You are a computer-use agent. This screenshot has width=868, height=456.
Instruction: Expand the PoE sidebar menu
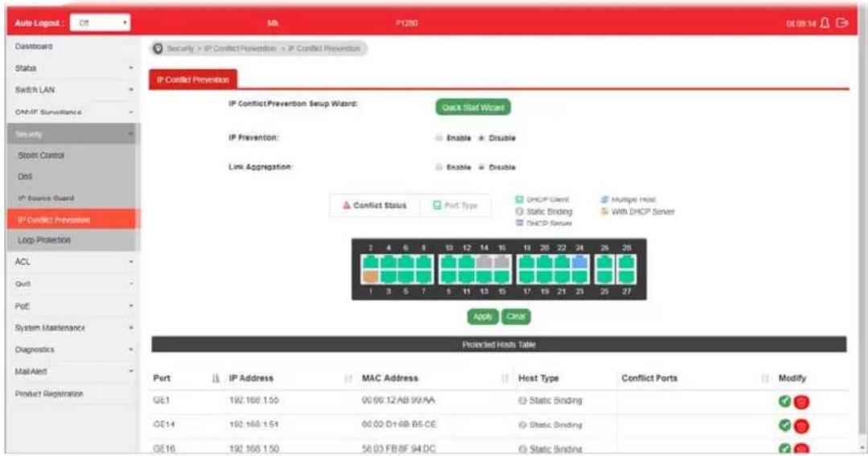(x=74, y=306)
